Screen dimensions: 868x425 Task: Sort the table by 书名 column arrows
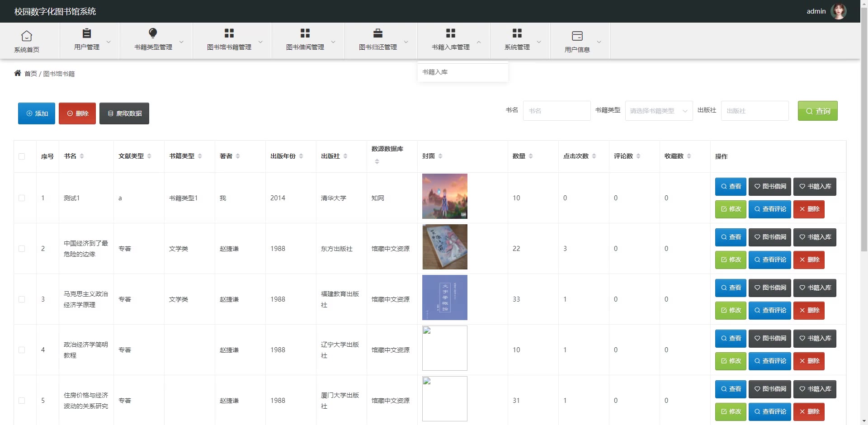coord(82,156)
